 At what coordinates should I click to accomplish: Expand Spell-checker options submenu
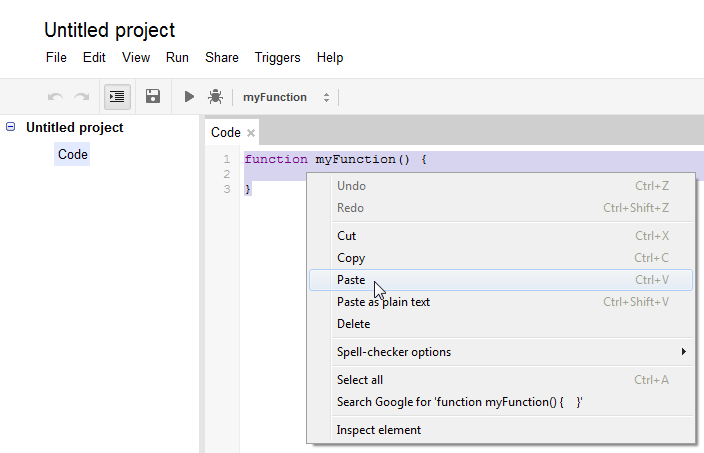coord(500,352)
